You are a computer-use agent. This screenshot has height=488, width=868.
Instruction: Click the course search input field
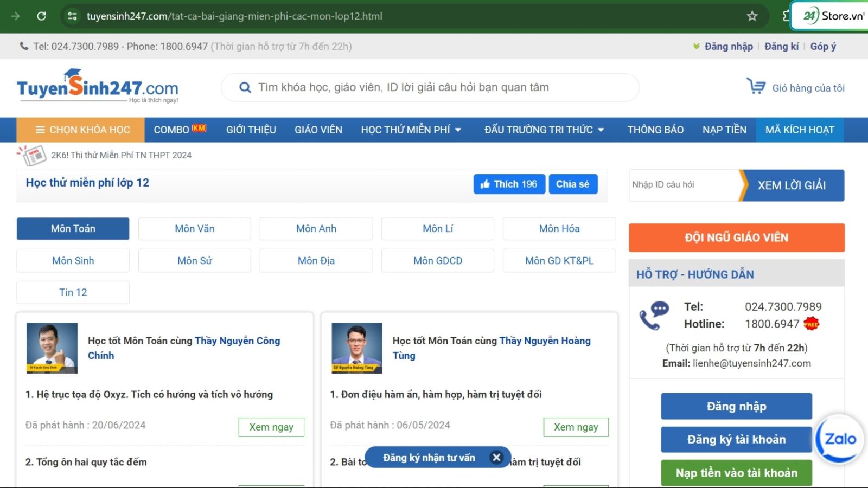(430, 87)
